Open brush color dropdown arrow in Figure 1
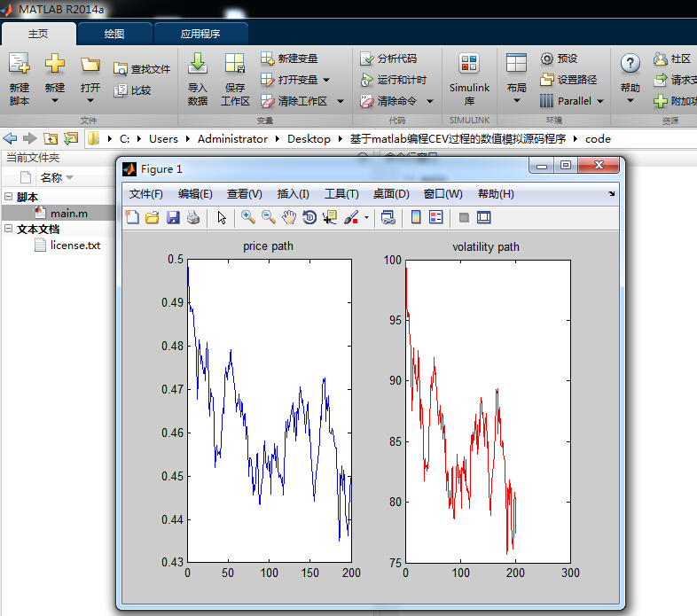 (x=366, y=218)
